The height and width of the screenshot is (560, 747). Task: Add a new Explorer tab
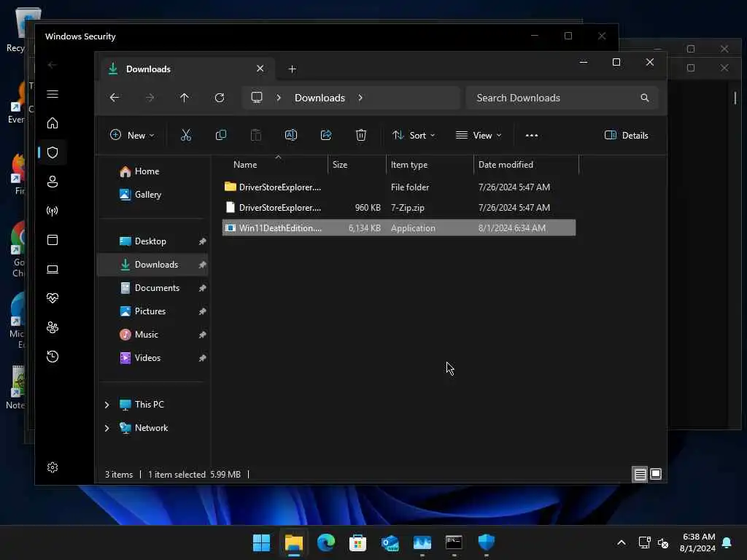click(292, 69)
